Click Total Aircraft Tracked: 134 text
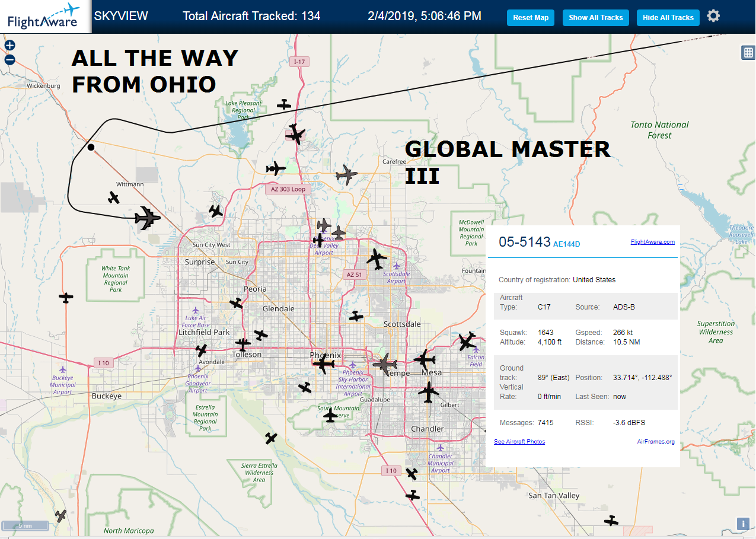The width and height of the screenshot is (756, 539). 251,16
